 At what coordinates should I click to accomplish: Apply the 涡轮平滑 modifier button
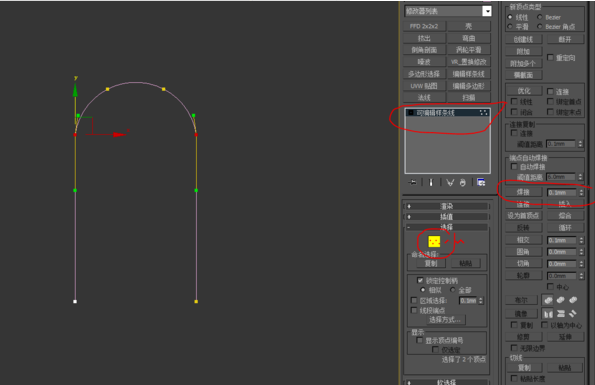(469, 50)
